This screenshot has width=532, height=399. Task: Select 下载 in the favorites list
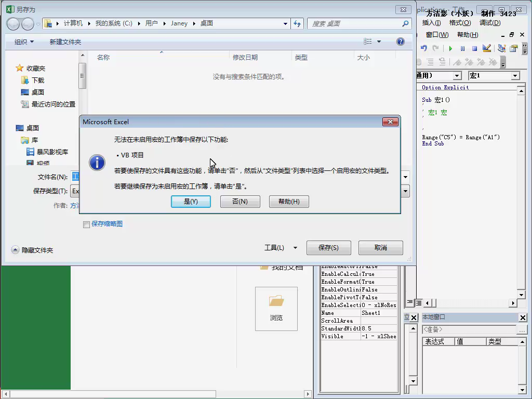click(x=33, y=81)
